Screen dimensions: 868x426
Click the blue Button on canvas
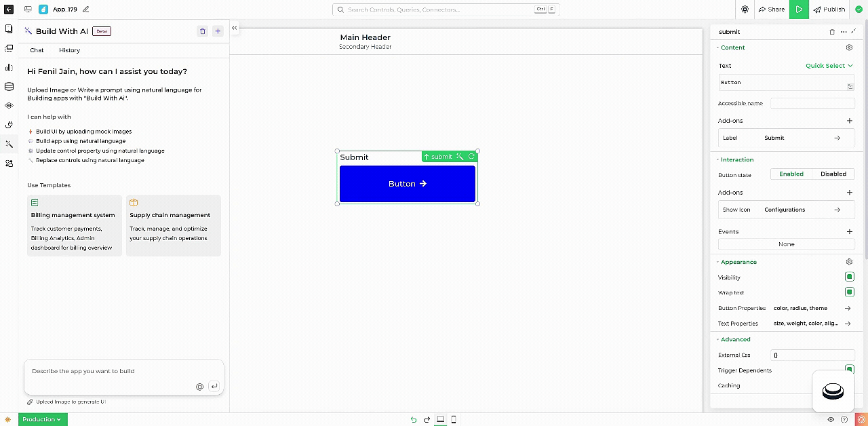click(408, 184)
